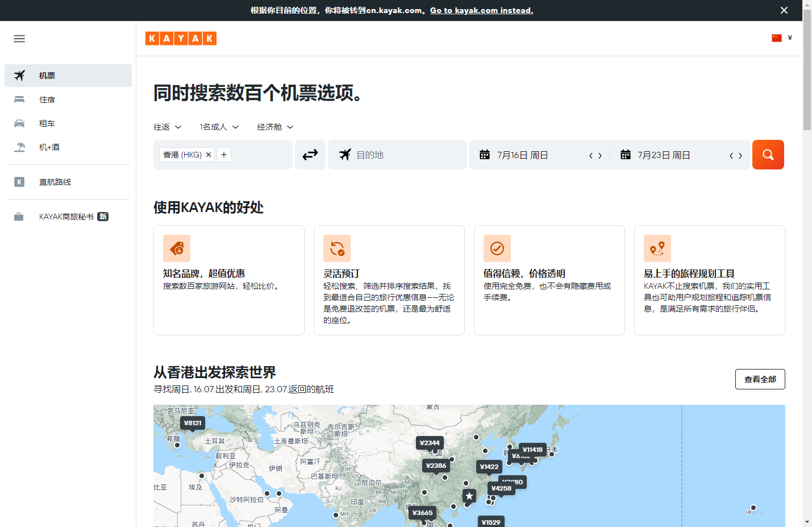Click the K icon for direct routes
Viewport: 812px width, 527px height.
click(x=19, y=182)
